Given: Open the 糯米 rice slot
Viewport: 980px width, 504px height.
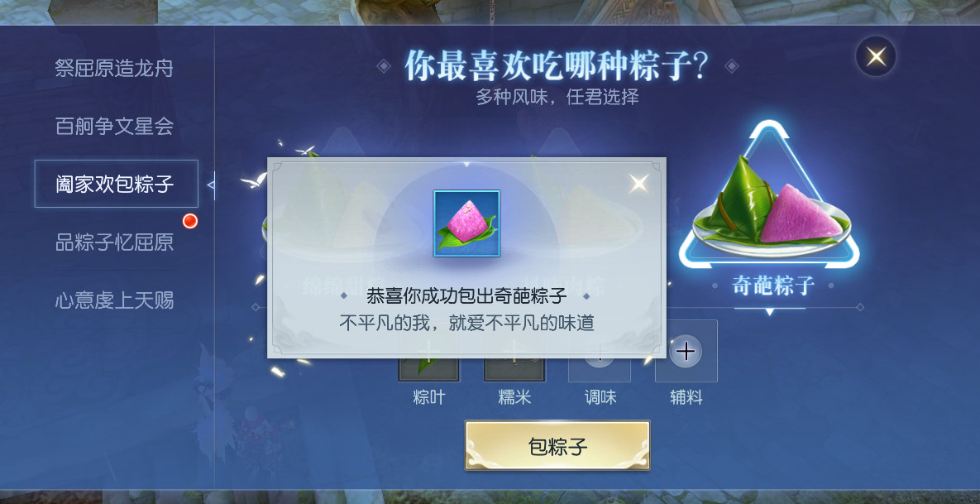Looking at the screenshot, I should (x=514, y=370).
